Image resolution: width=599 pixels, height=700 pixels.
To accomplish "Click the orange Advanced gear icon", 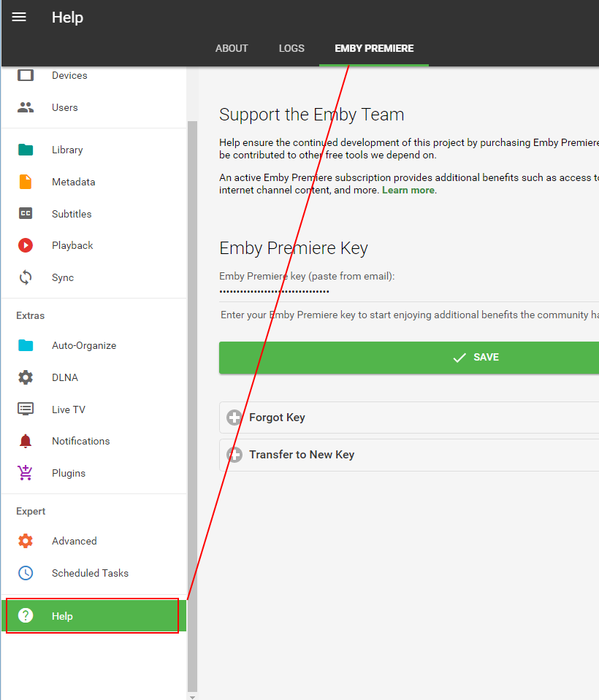I will point(26,541).
